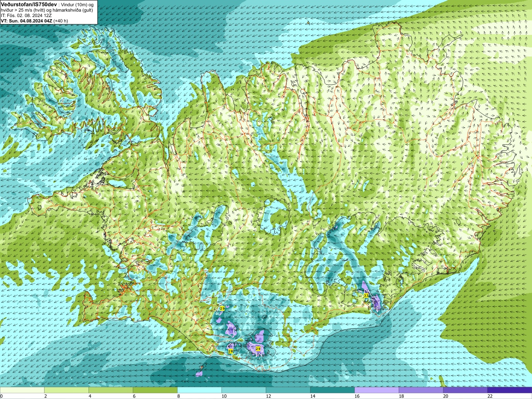
Task: Click the '16' tick label on the scale
Action: pyautogui.click(x=357, y=396)
